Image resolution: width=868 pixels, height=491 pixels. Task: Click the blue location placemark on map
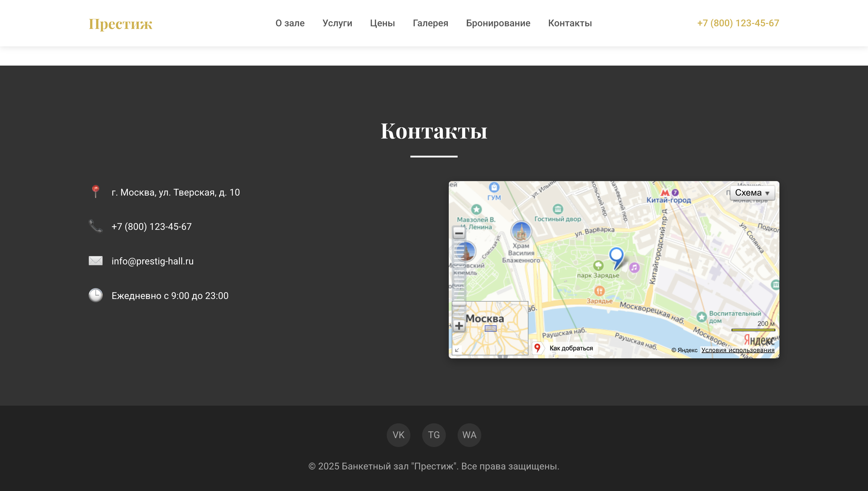click(x=616, y=256)
